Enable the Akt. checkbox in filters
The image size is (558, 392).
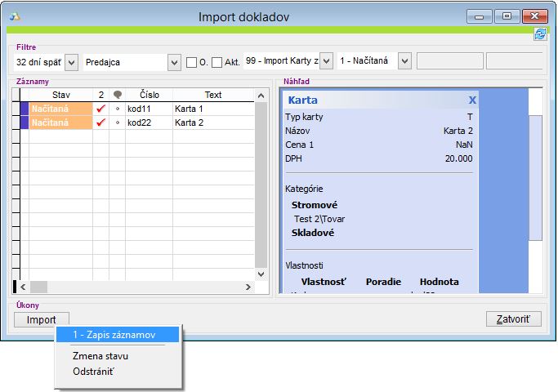[217, 62]
